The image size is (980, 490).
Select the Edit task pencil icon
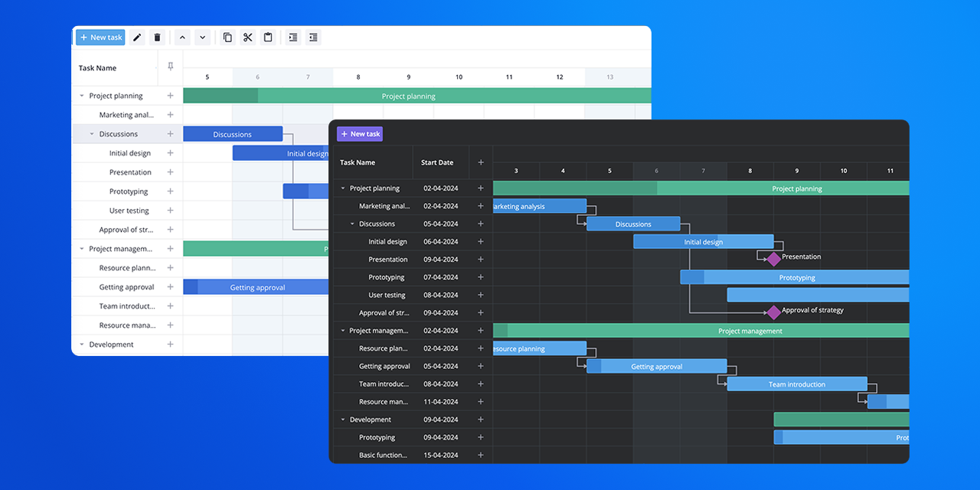137,37
